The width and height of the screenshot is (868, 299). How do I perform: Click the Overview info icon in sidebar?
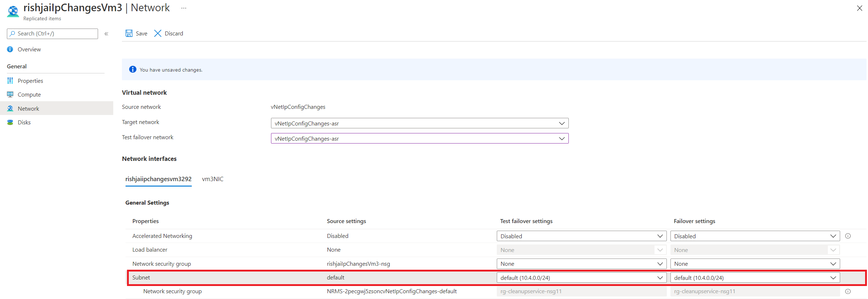[x=10, y=49]
